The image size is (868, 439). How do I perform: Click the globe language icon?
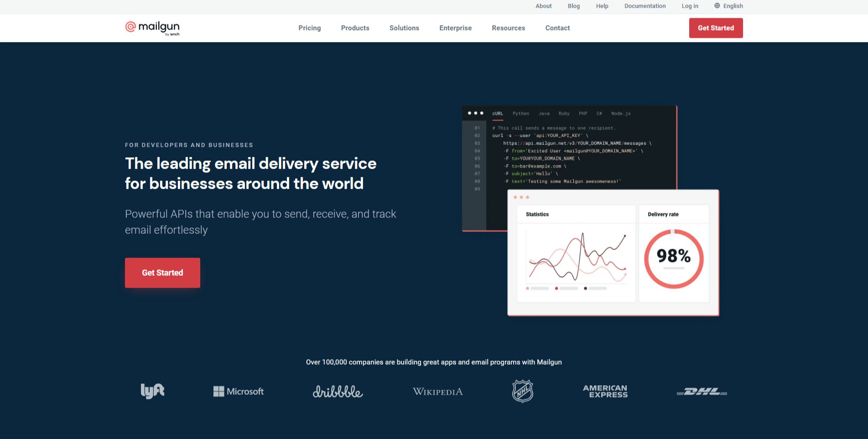[717, 6]
